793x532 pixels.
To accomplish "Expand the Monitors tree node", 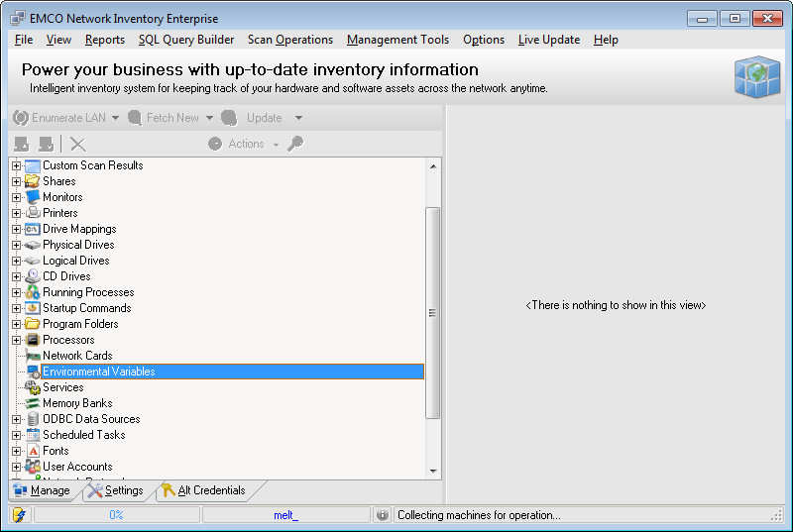I will click(x=17, y=197).
